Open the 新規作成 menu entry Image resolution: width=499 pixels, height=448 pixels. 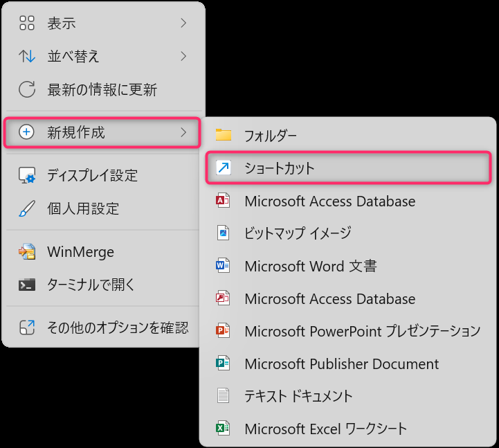102,132
